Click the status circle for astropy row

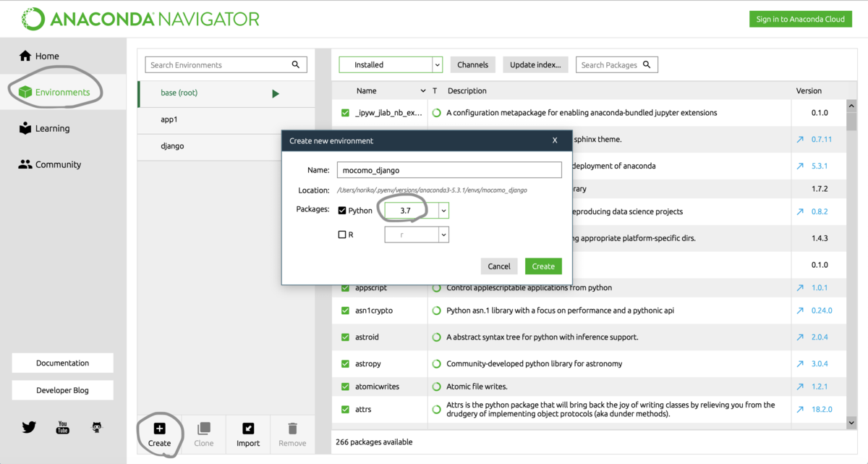(x=436, y=363)
